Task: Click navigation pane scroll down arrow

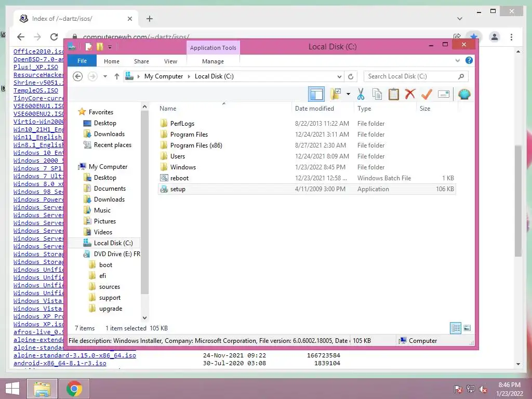Action: click(144, 318)
